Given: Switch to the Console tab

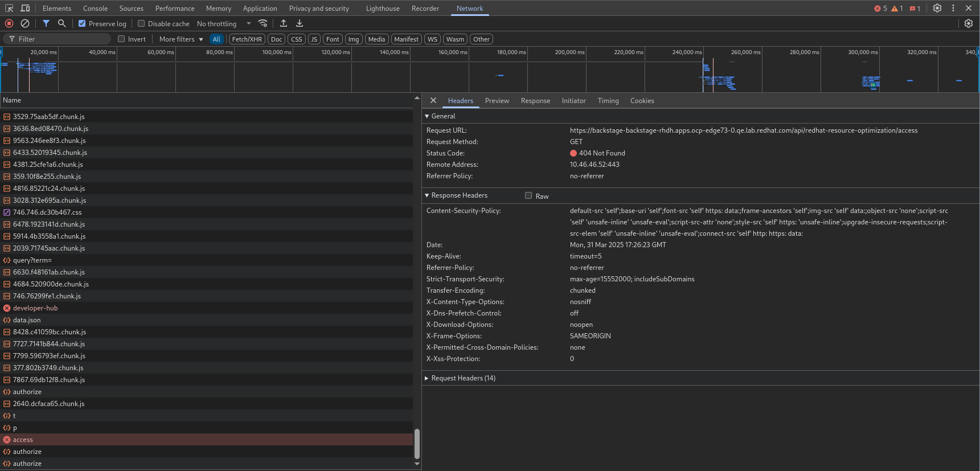Looking at the screenshot, I should point(95,9).
